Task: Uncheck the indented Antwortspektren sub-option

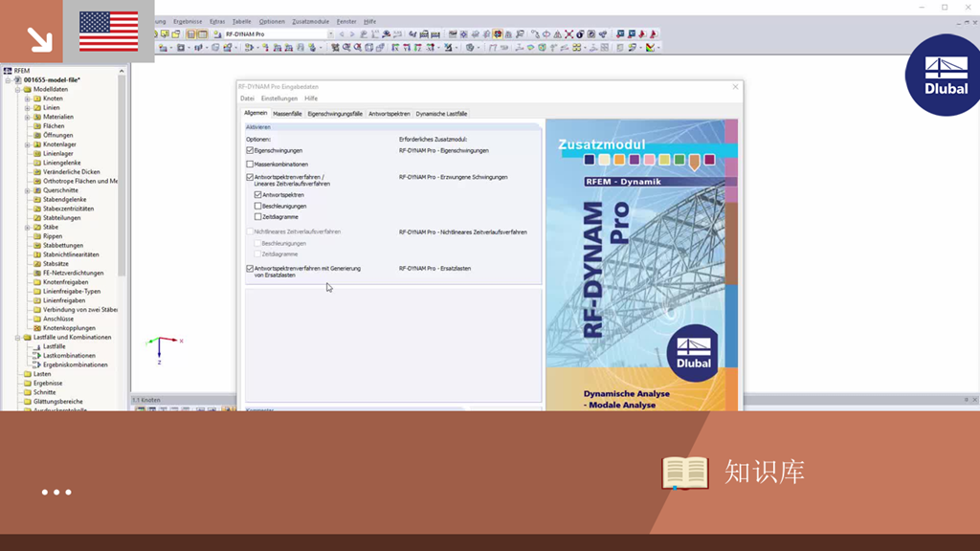Action: [x=258, y=195]
